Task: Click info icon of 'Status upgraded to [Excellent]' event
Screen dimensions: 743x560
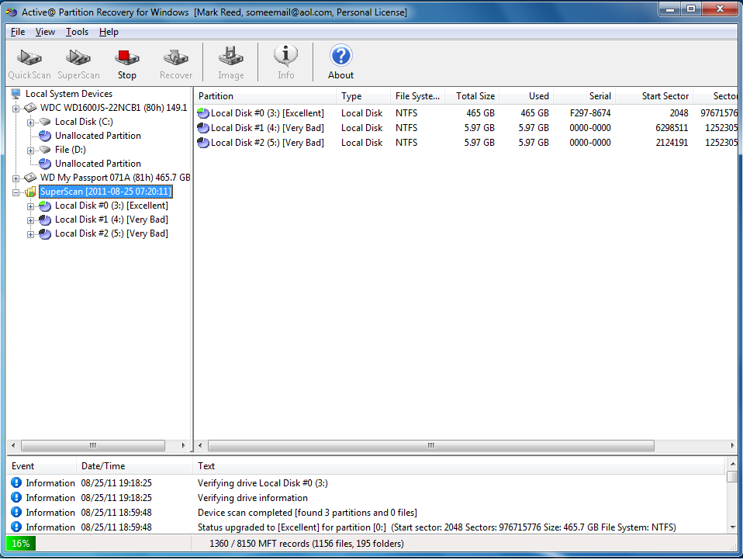Action: 16,527
